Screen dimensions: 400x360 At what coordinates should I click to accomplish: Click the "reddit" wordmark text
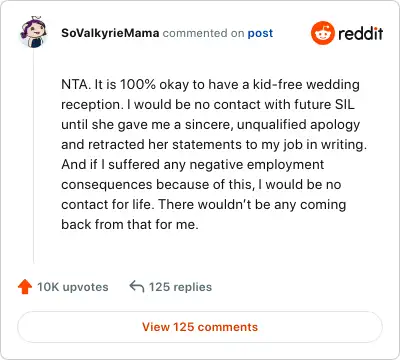[x=361, y=33]
